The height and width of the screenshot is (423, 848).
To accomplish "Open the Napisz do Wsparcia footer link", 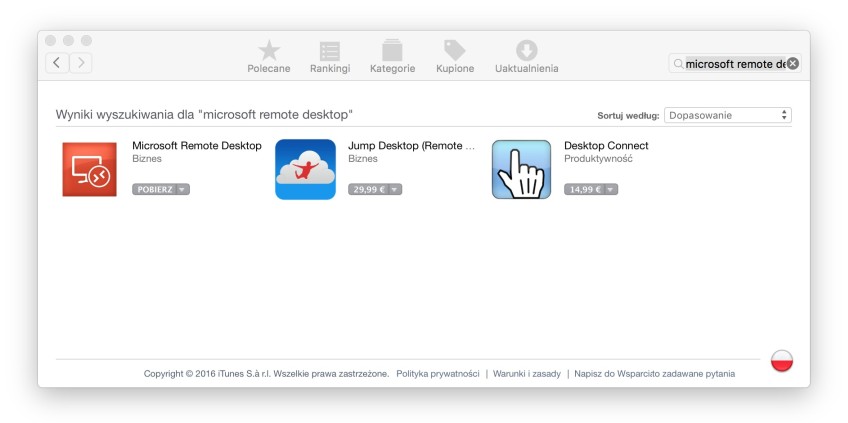I will click(x=614, y=374).
